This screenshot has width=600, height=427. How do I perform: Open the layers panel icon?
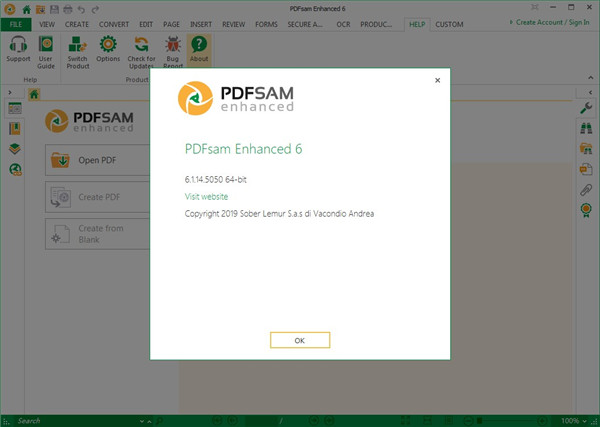(15, 149)
